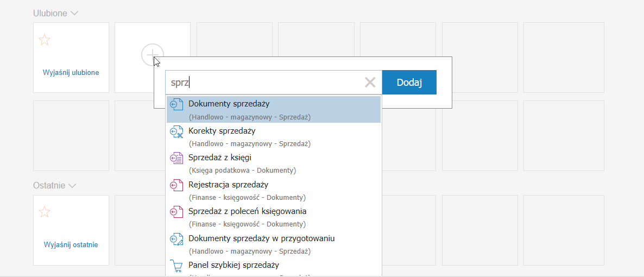Viewport: 644px width, 277px height.
Task: Open the Wyjaśnij ulubione link
Action: coord(71,73)
